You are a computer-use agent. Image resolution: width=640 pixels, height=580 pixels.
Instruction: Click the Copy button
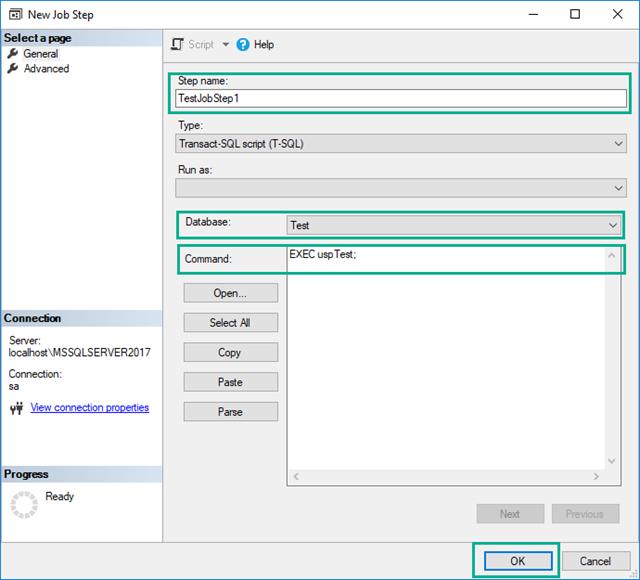(230, 352)
